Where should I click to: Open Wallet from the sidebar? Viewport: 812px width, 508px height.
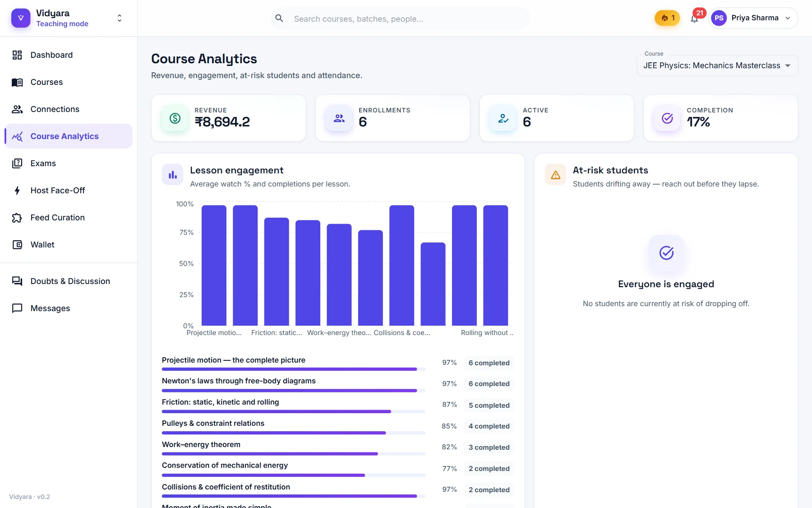pyautogui.click(x=69, y=245)
